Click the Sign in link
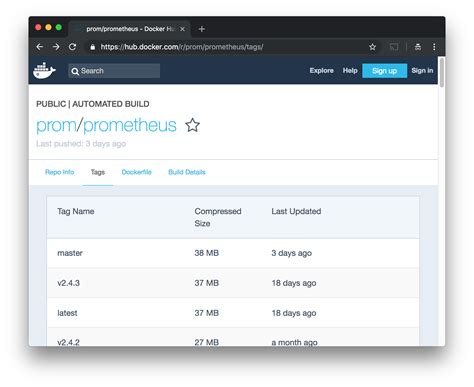Screen dimensions: 474x387 point(422,71)
